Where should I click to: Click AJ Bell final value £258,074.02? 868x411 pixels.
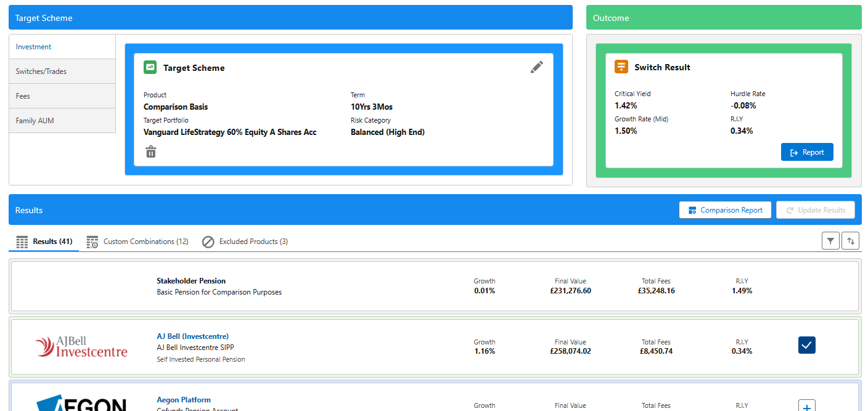pyautogui.click(x=570, y=351)
